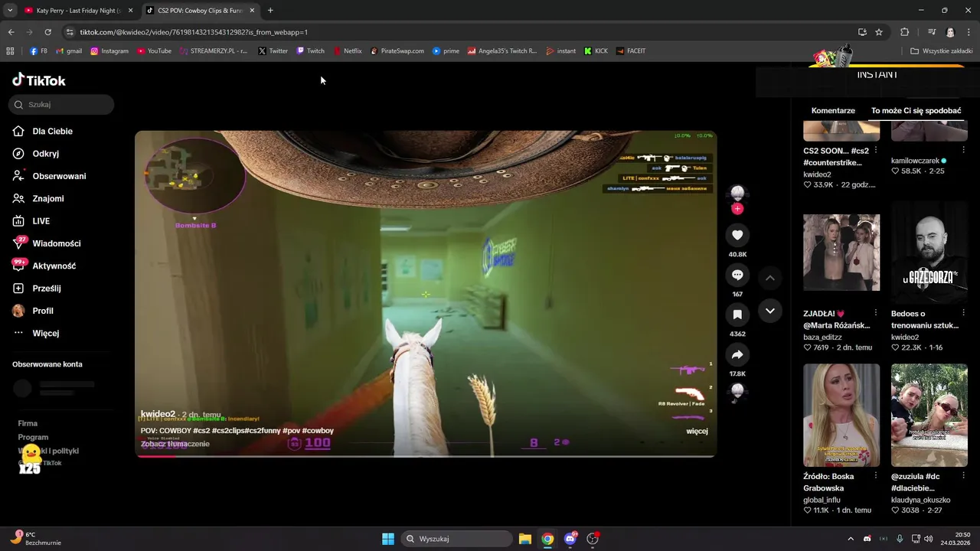Open the Boska Grabowska video thumbnail
The image size is (980, 551).
coord(841,416)
